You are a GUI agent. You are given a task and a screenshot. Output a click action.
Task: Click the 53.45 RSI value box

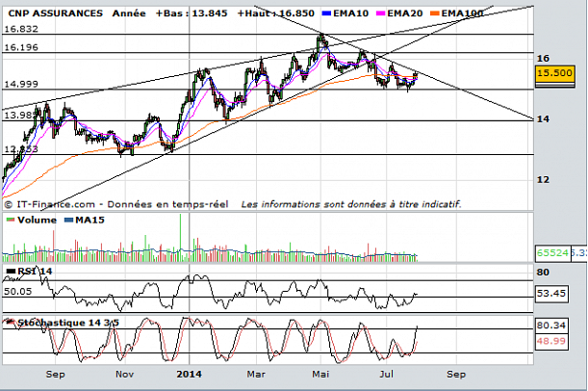[551, 293]
